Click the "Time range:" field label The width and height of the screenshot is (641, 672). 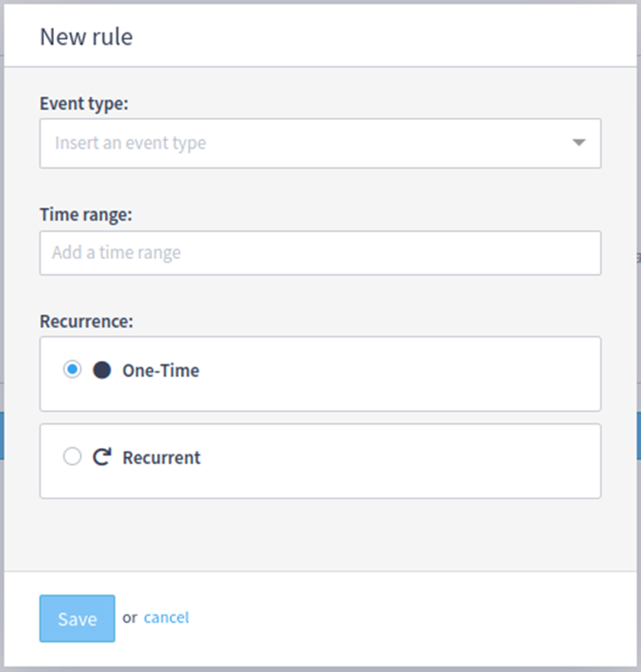pyautogui.click(x=86, y=214)
